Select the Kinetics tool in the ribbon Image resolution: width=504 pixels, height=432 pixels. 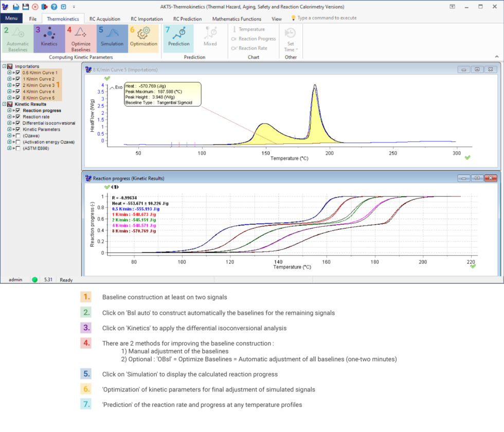click(49, 38)
